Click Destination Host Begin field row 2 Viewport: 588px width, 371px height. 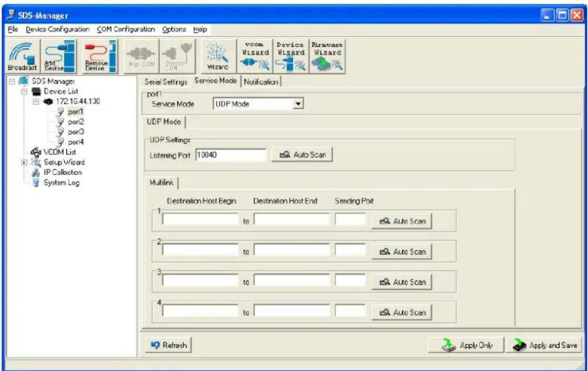[200, 250]
